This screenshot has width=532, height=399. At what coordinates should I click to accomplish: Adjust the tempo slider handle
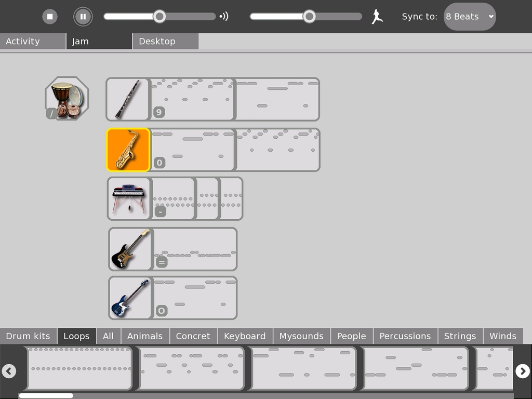click(309, 17)
